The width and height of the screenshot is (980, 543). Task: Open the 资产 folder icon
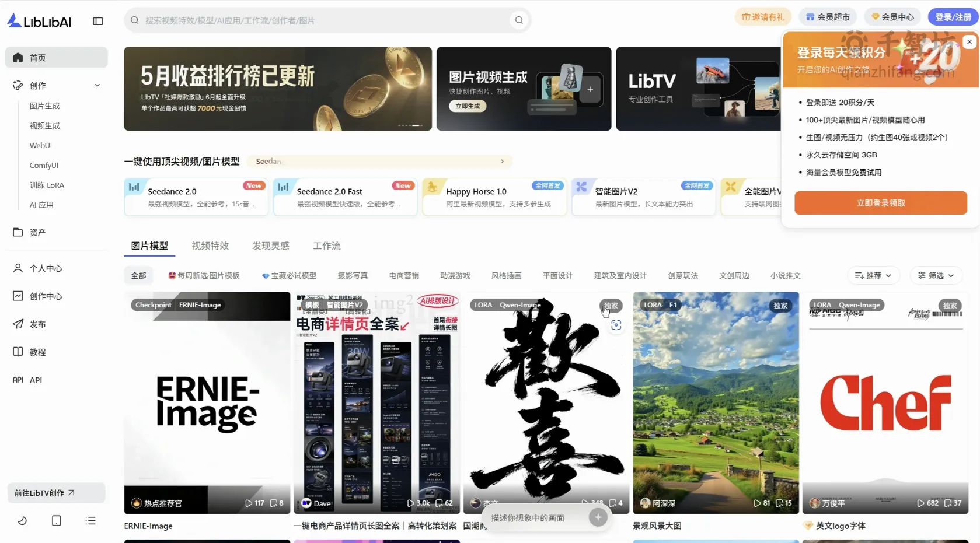pyautogui.click(x=18, y=232)
